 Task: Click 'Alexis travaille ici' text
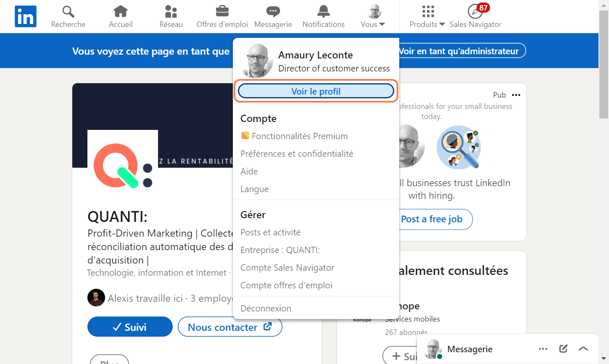tap(145, 298)
